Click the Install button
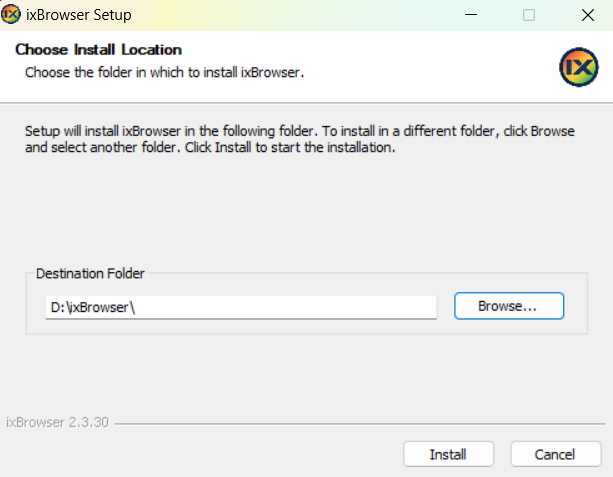Viewport: 613px width, 477px height. [448, 454]
